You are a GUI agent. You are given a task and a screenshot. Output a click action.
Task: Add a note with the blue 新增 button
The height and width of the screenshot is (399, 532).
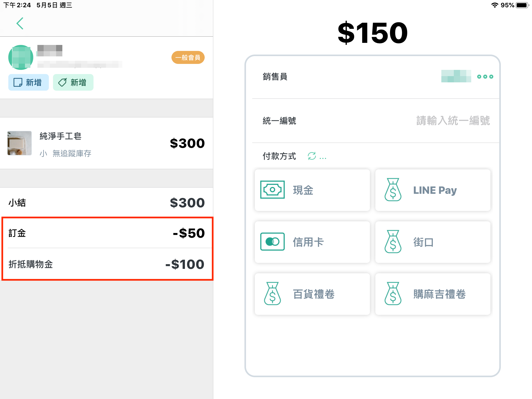[29, 82]
